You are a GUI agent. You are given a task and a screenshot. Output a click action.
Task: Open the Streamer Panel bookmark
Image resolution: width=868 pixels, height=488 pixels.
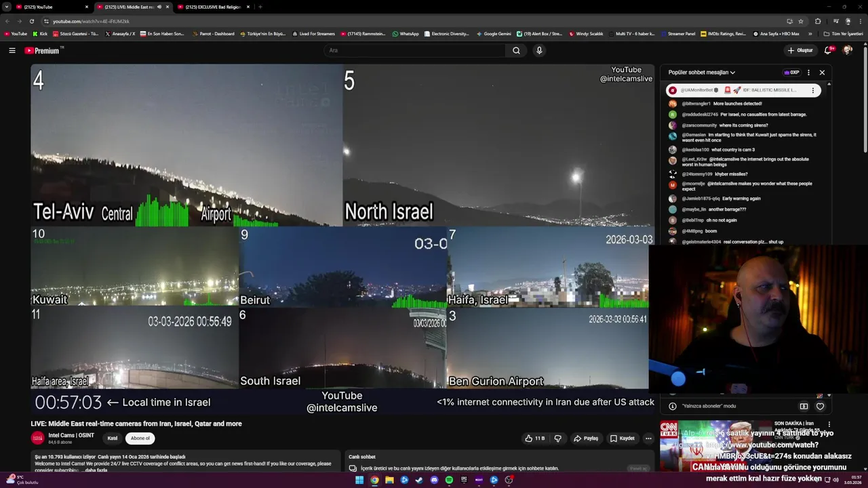(677, 33)
